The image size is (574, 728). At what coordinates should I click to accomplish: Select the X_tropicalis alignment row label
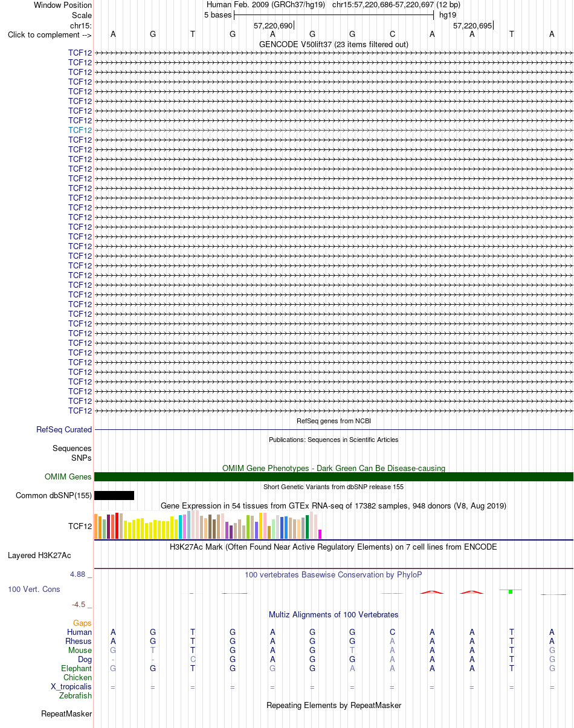click(x=71, y=686)
